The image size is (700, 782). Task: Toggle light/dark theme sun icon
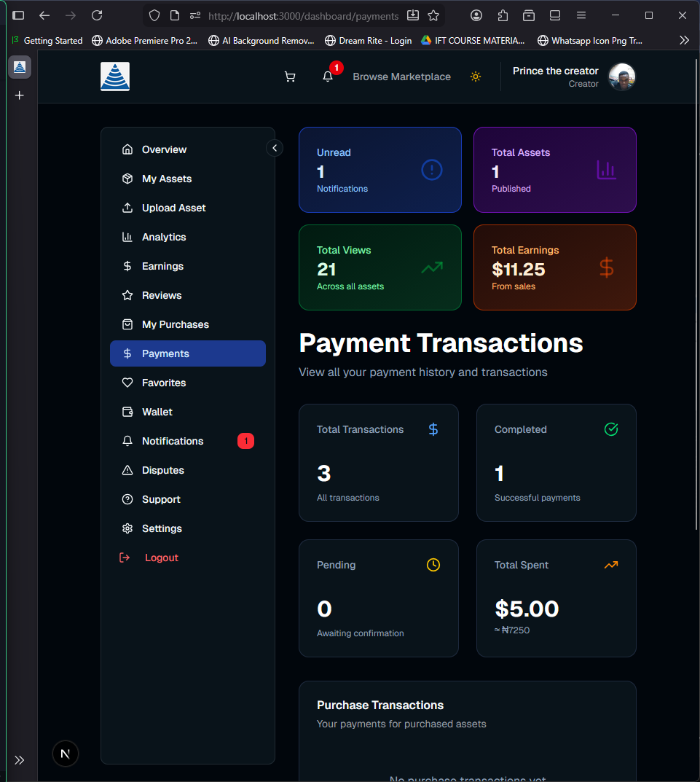[476, 77]
